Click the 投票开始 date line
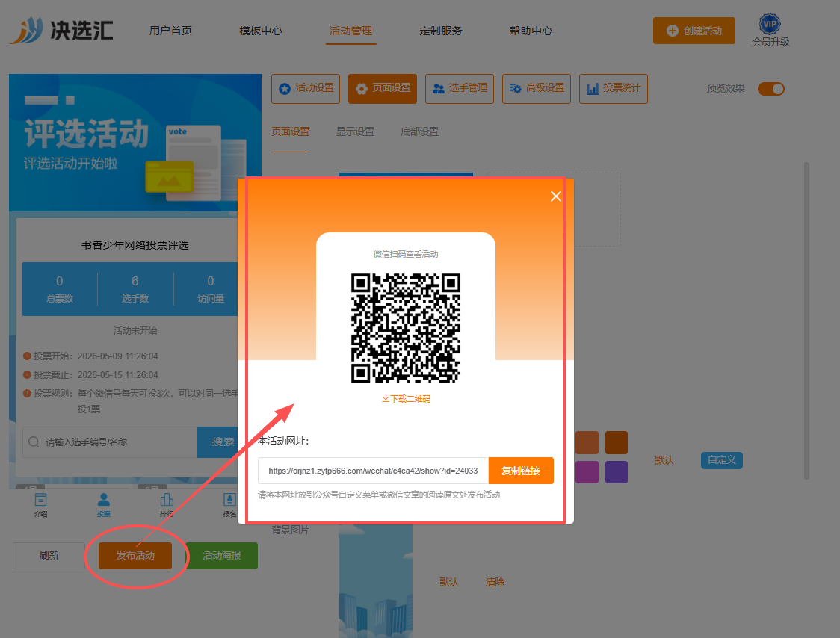This screenshot has width=840, height=638. 91,356
